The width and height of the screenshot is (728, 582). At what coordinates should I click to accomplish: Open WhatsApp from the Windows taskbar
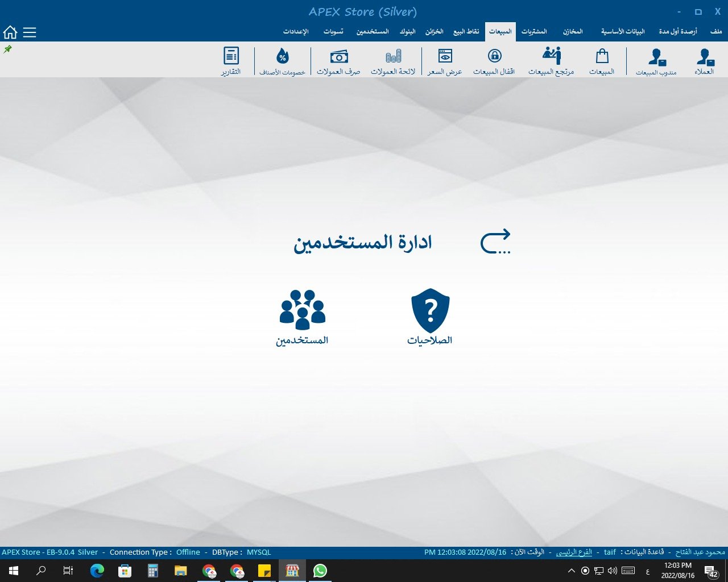click(x=320, y=571)
